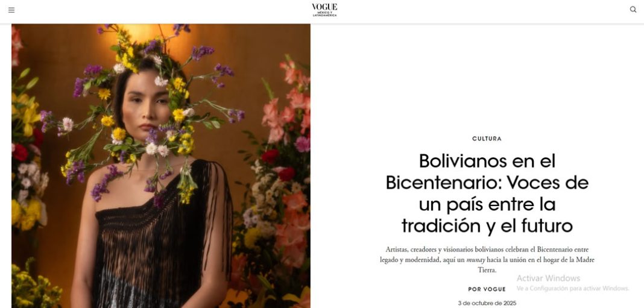Viewport: 644px width, 308px height.
Task: Click the México y Latinoamérica logo subtitle
Action: [324, 14]
